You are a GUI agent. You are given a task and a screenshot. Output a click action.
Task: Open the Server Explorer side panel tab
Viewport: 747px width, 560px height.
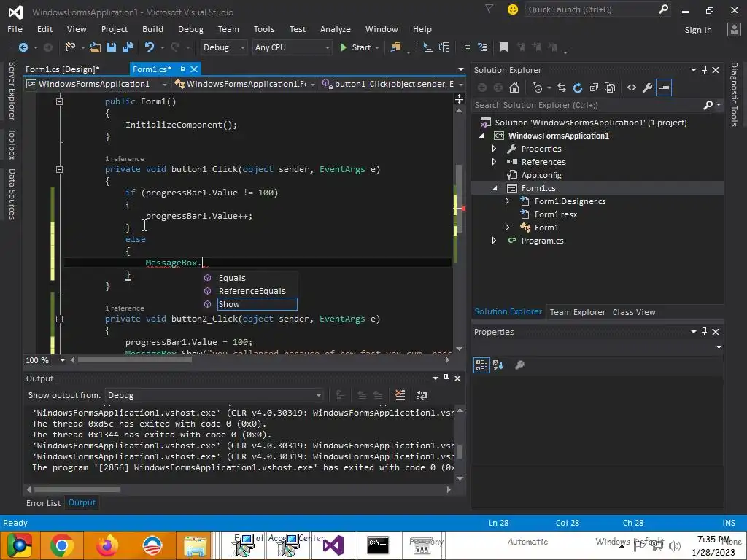[12, 90]
